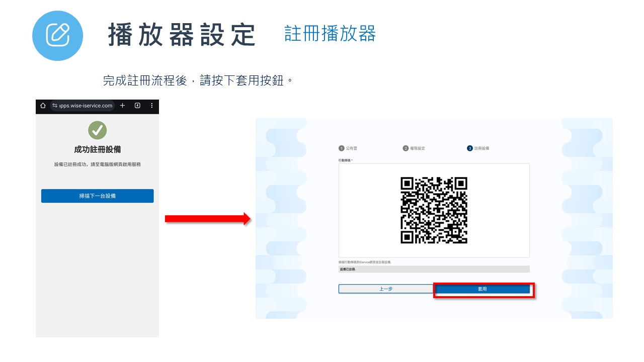Screen dimensions: 644x362
Task: Select step circle 1 公有雲
Action: tap(342, 148)
